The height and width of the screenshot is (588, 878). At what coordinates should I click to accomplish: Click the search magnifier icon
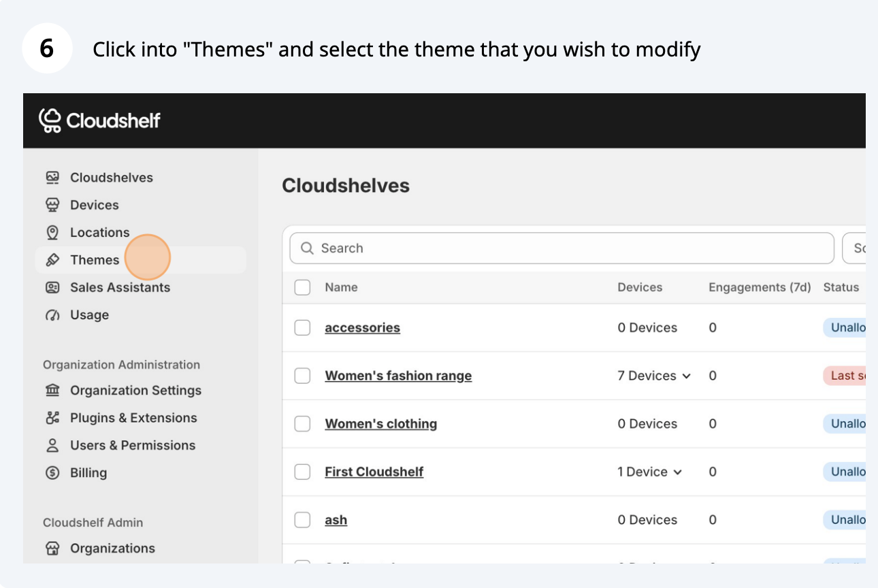[307, 248]
